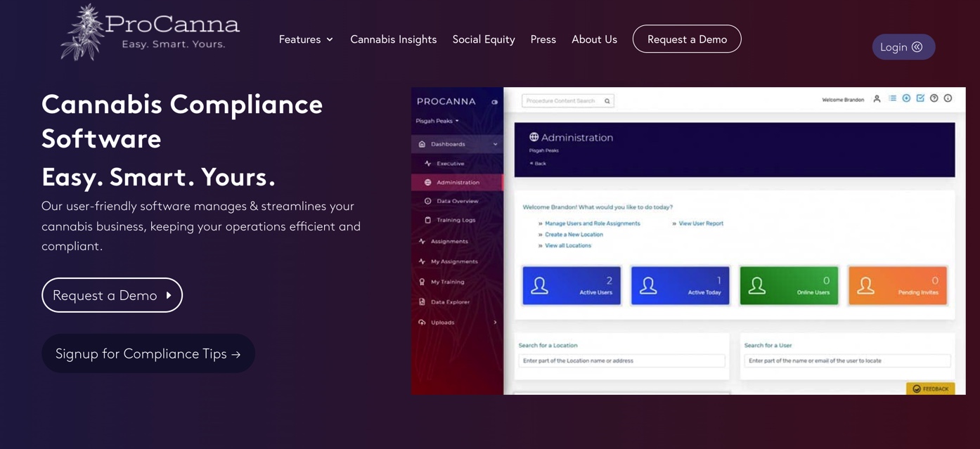The width and height of the screenshot is (980, 449).
Task: Click the green Online Users card
Action: tap(789, 285)
